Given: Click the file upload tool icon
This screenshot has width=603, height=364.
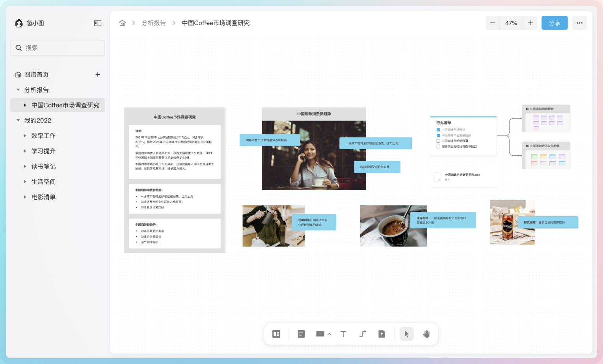Looking at the screenshot, I should click(382, 334).
